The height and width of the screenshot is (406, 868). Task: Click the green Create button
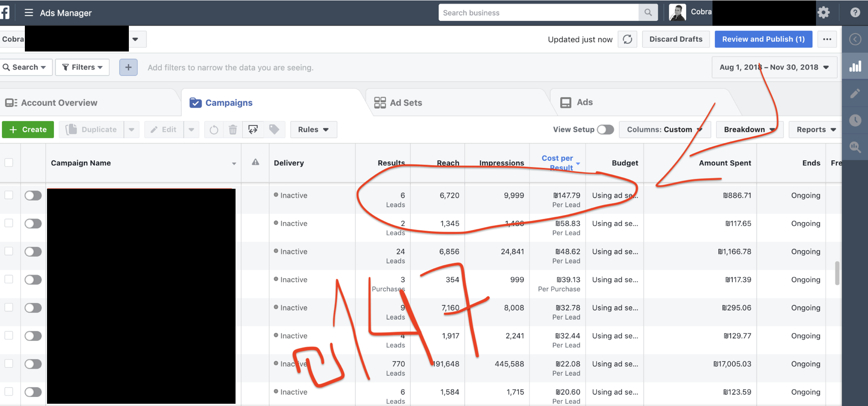(28, 130)
